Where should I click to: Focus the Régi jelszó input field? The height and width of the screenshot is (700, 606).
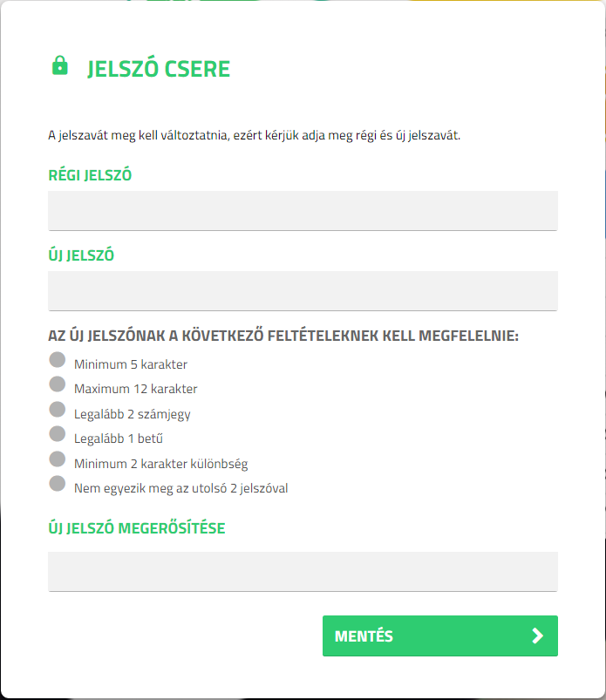pos(303,210)
